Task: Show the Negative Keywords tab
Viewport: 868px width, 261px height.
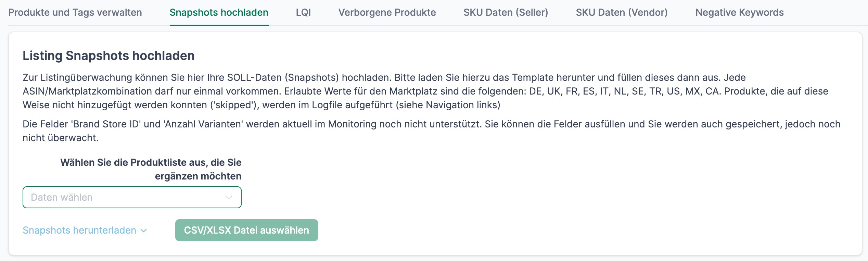Action: click(739, 13)
